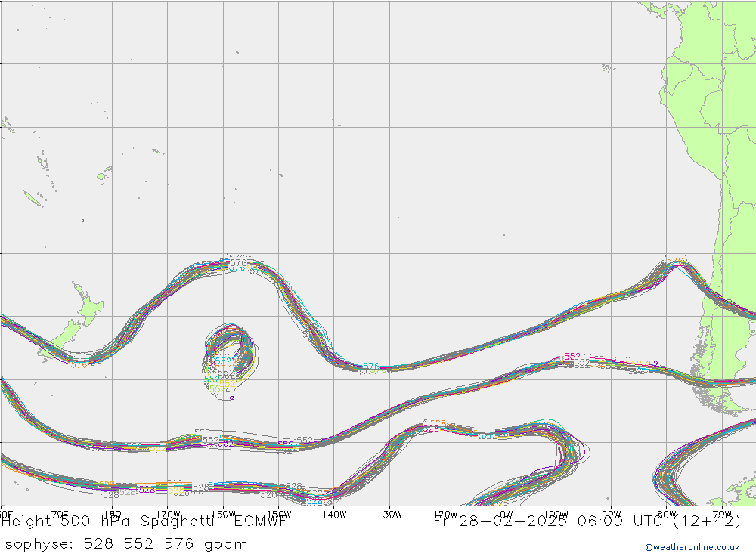The image size is (756, 554).
Task: Click the 80W longitude label
Action: (x=667, y=515)
